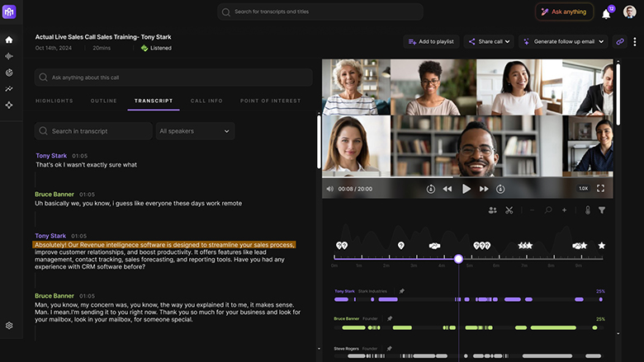
Task: Select the Transcript tab
Action: [x=154, y=101]
